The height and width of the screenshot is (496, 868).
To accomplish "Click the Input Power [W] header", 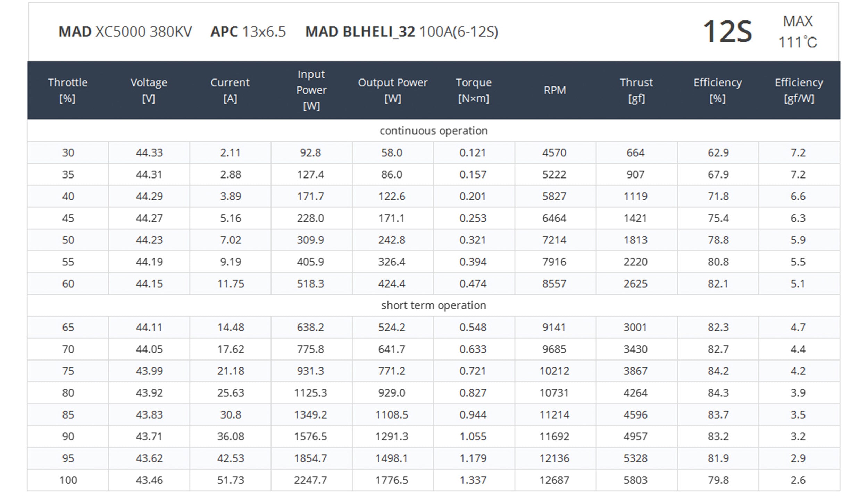I will tap(311, 90).
